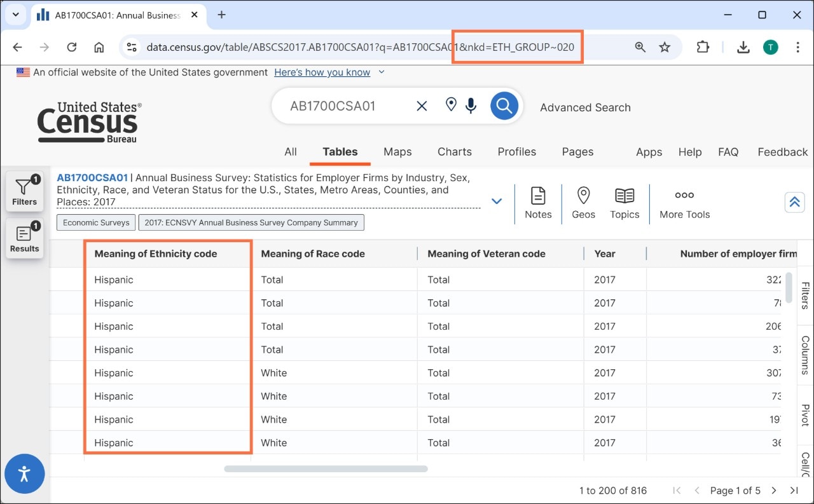Click the Advanced Search link
This screenshot has height=504, width=814.
pos(585,107)
